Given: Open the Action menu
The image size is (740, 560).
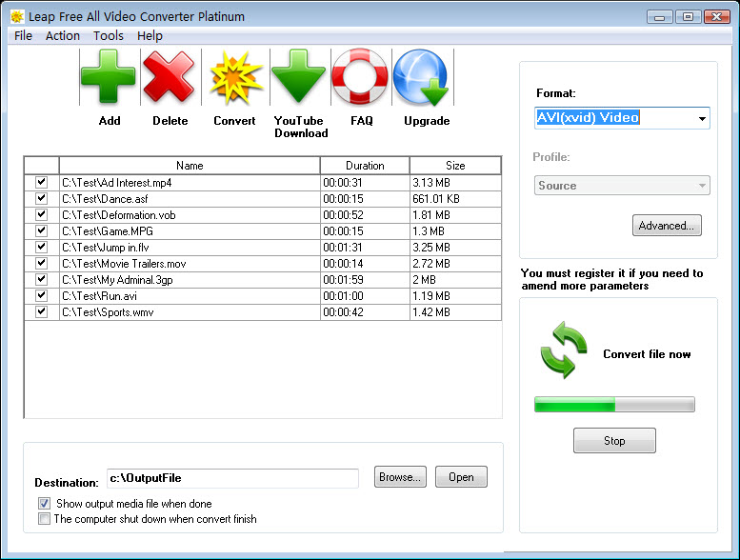Looking at the screenshot, I should (63, 36).
